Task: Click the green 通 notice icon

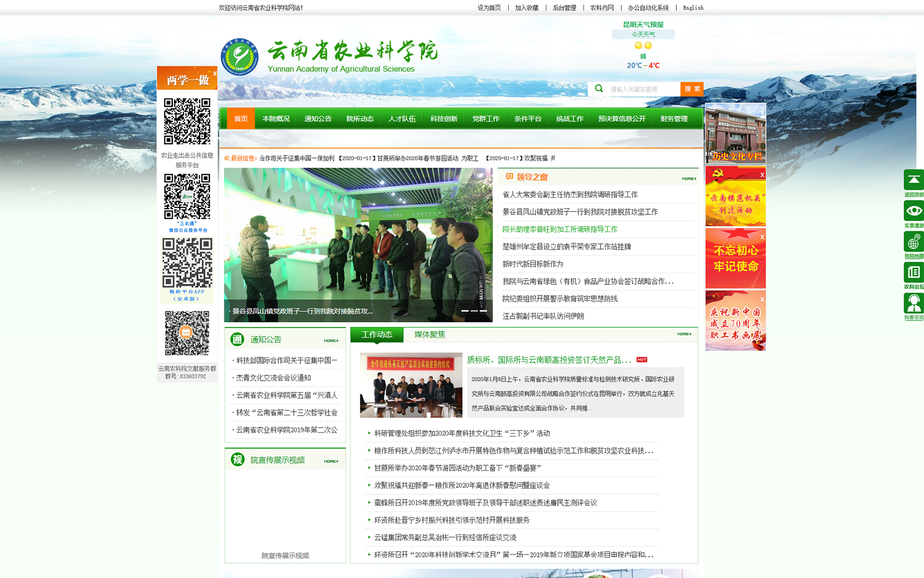Action: (x=237, y=340)
